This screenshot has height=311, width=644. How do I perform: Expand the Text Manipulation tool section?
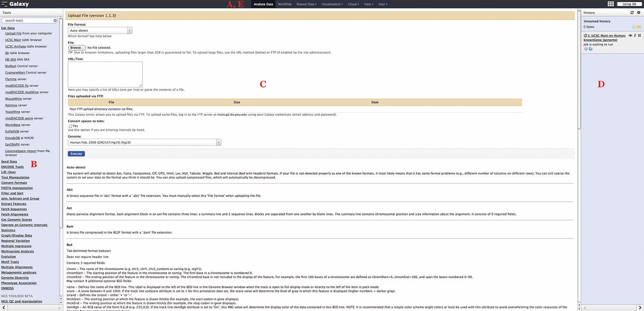(15, 177)
